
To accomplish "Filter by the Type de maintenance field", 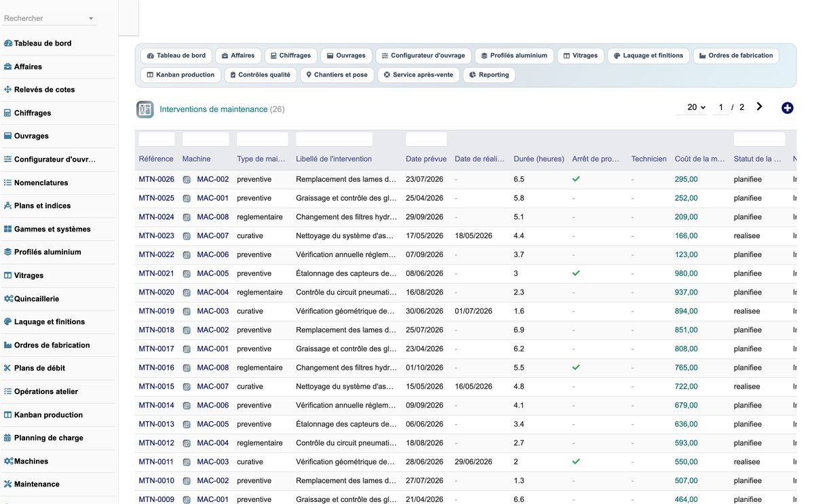I will click(x=263, y=140).
